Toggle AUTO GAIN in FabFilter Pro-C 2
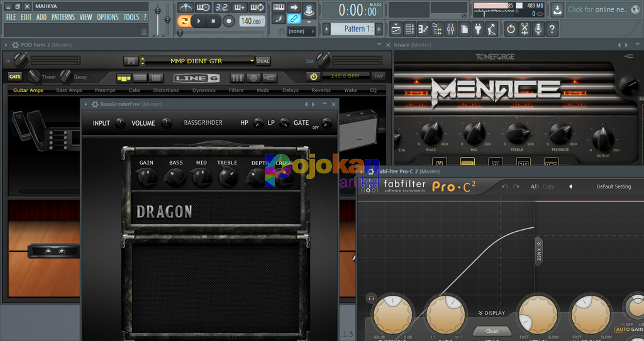644x341 pixels. (628, 330)
